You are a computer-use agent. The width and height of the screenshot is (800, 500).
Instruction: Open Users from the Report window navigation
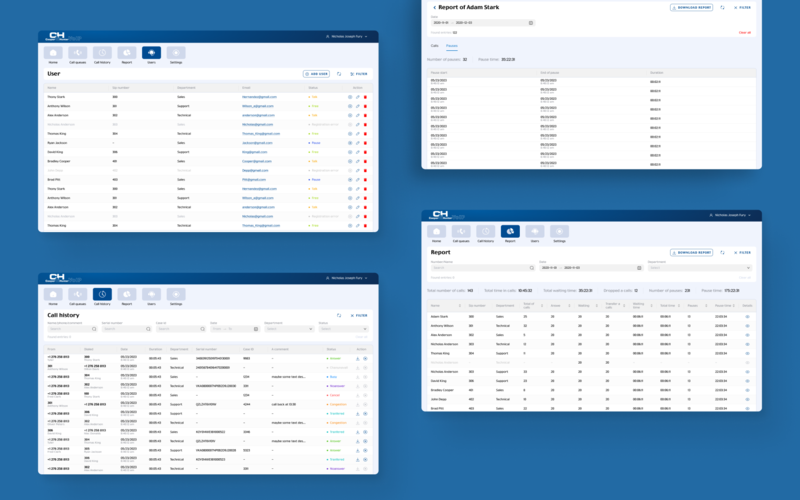(x=535, y=232)
